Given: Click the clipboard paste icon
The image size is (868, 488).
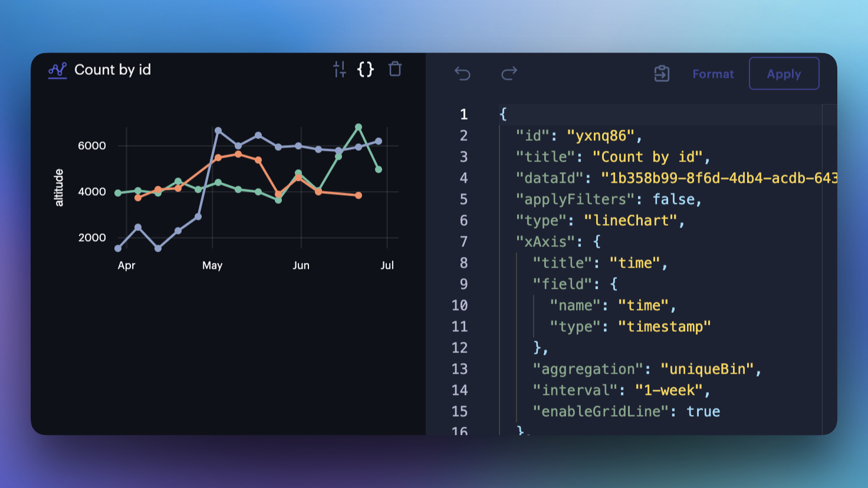Looking at the screenshot, I should point(662,74).
